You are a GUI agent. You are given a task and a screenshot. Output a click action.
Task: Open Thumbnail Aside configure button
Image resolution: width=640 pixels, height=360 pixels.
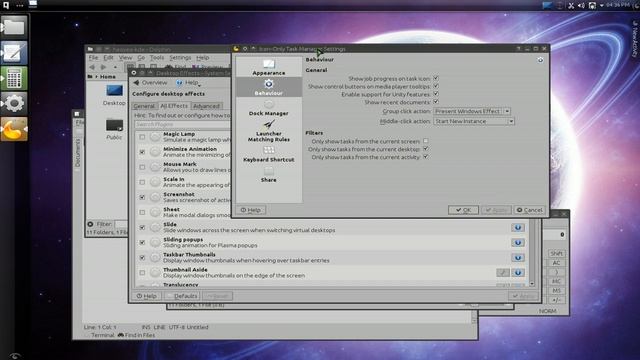(503, 273)
